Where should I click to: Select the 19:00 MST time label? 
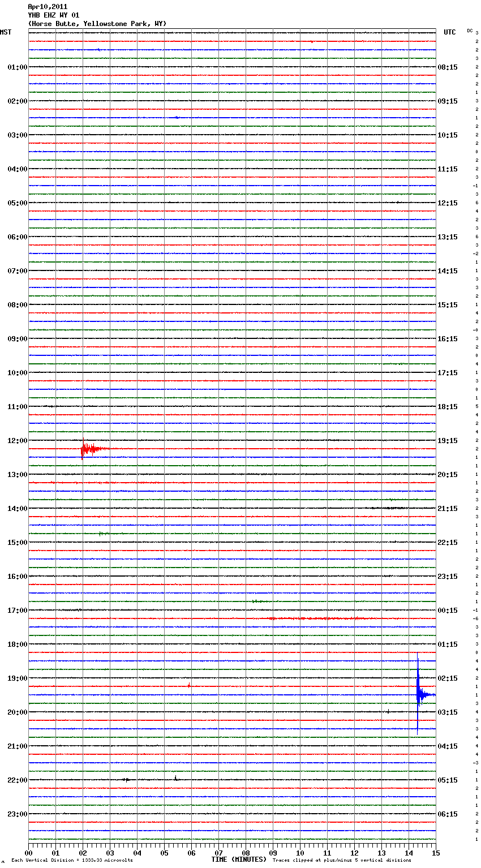pos(18,678)
